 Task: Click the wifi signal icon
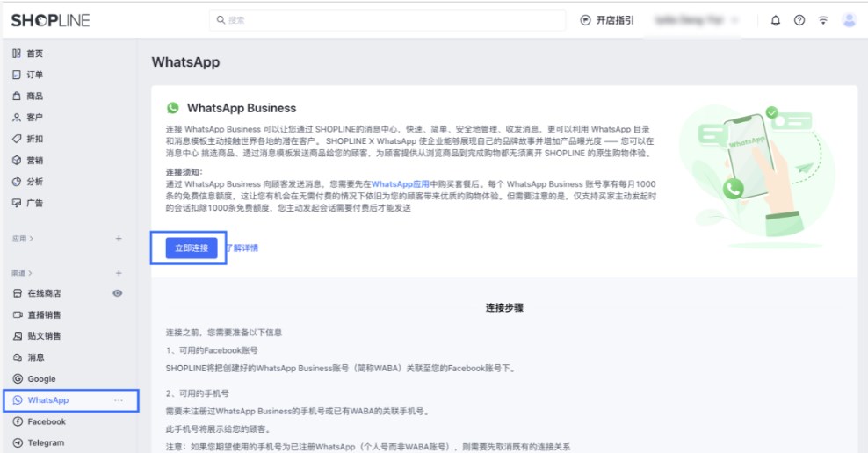pos(823,20)
